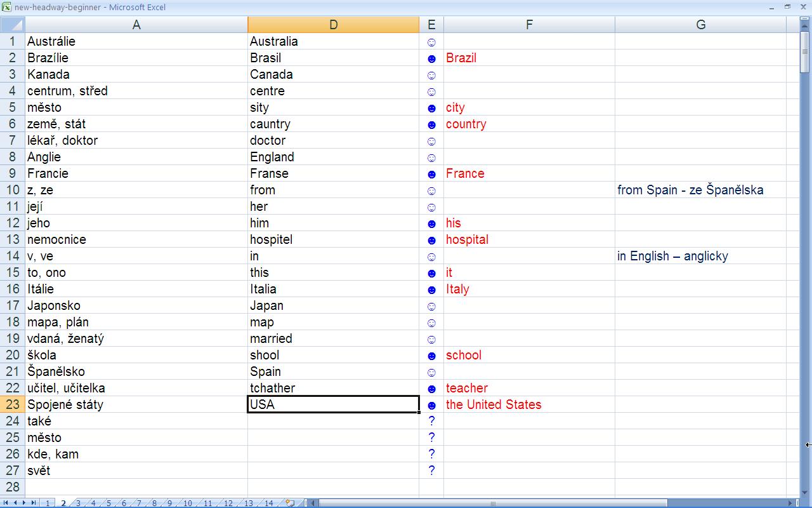This screenshot has width=812, height=508.
Task: Click the smiley icon beside Australia
Action: pyautogui.click(x=431, y=41)
